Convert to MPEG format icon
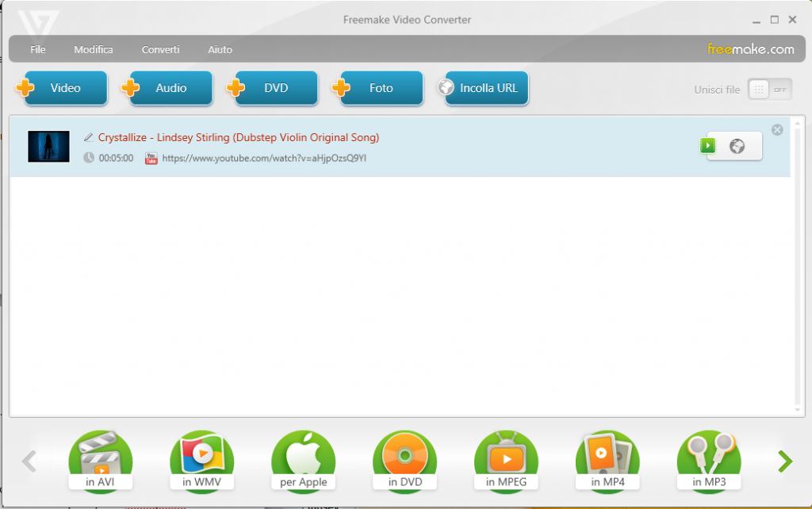This screenshot has height=509, width=812. tap(506, 461)
